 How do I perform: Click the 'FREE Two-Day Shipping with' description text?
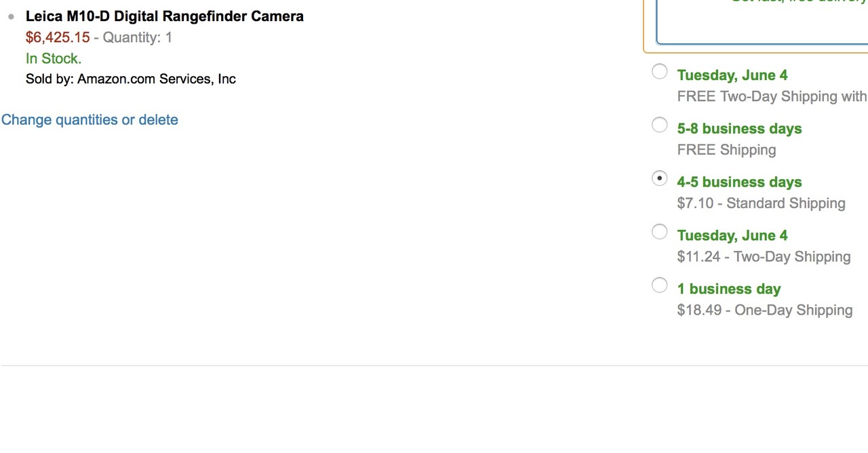coord(772,96)
